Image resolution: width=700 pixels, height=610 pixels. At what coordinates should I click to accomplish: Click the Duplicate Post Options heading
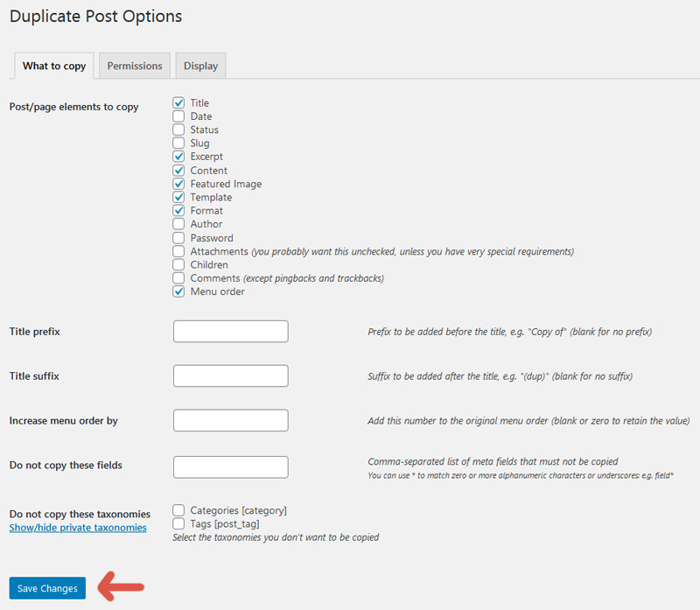95,17
